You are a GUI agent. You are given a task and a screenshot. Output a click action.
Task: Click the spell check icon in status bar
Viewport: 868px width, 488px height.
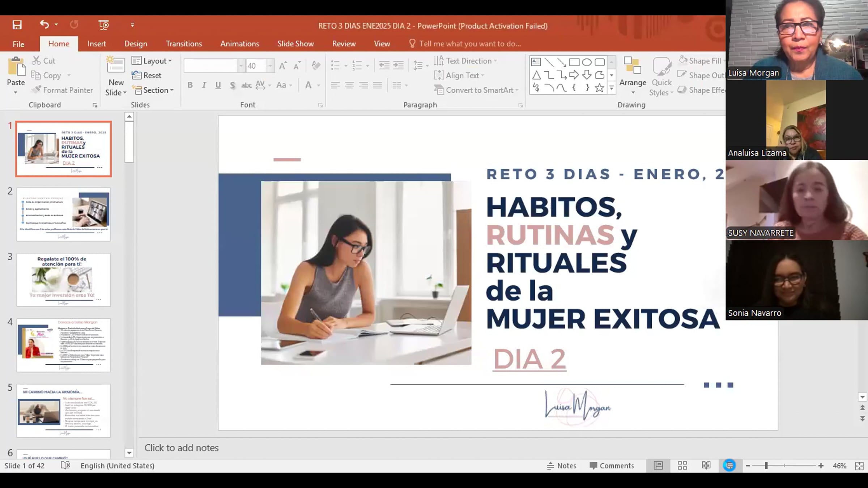click(x=65, y=466)
